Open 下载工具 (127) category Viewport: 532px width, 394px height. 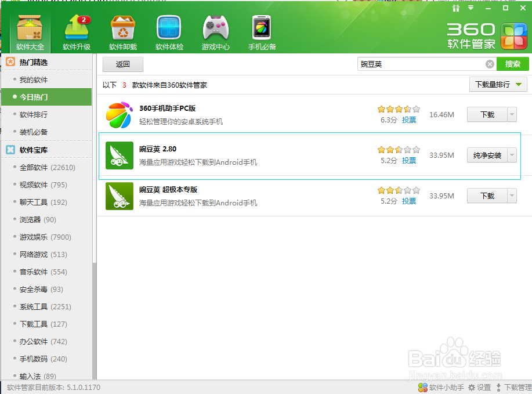pyautogui.click(x=46, y=324)
